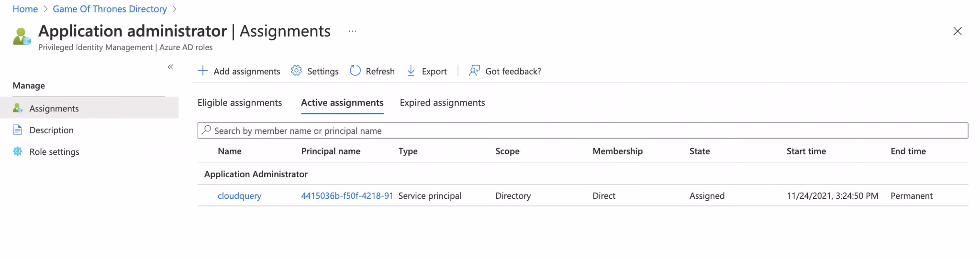Click the Application Administrator group row
The height and width of the screenshot is (259, 980).
coord(582,174)
